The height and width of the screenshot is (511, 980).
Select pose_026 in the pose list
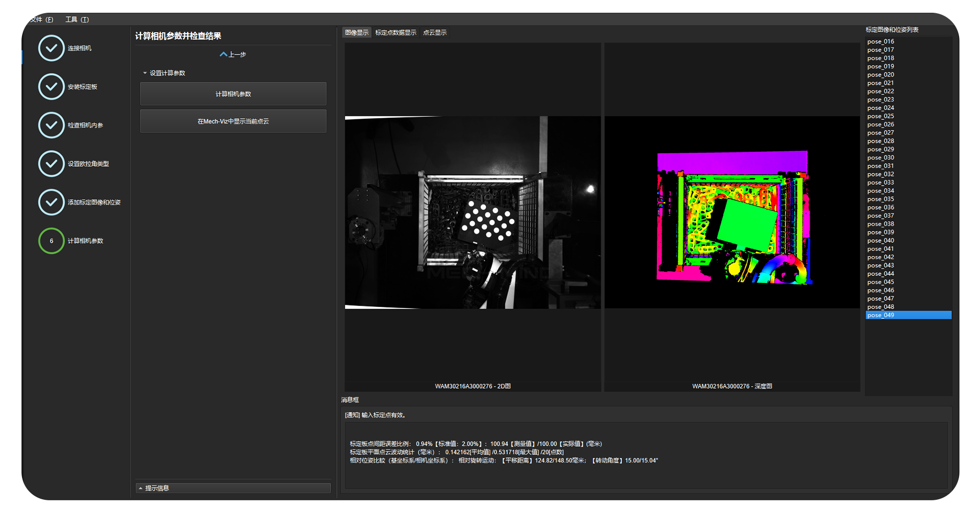point(909,124)
